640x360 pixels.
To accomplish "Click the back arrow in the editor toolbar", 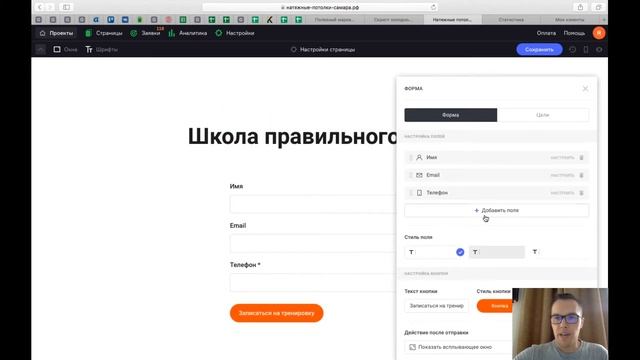I will (40, 49).
